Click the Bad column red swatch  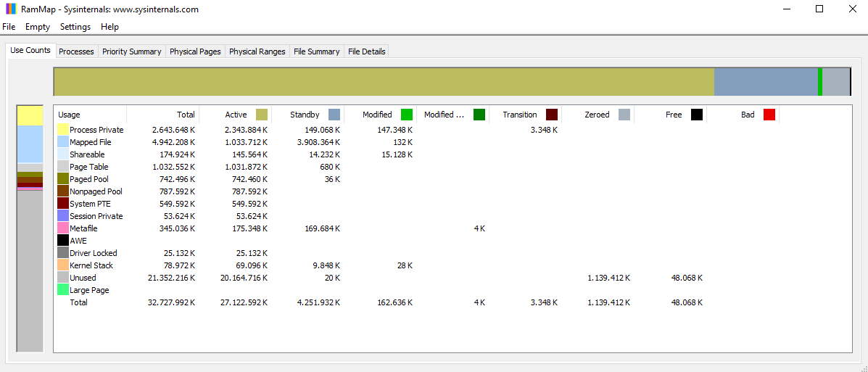769,115
